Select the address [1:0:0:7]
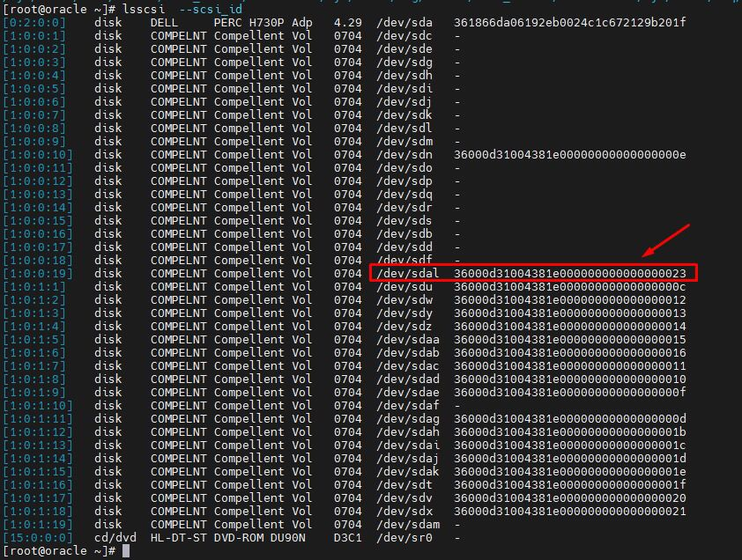This screenshot has height=560, width=742. point(34,115)
